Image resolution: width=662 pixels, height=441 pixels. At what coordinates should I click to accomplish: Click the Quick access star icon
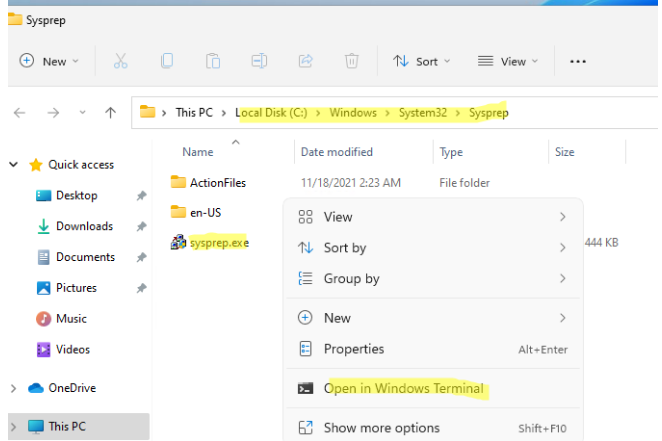pyautogui.click(x=36, y=165)
